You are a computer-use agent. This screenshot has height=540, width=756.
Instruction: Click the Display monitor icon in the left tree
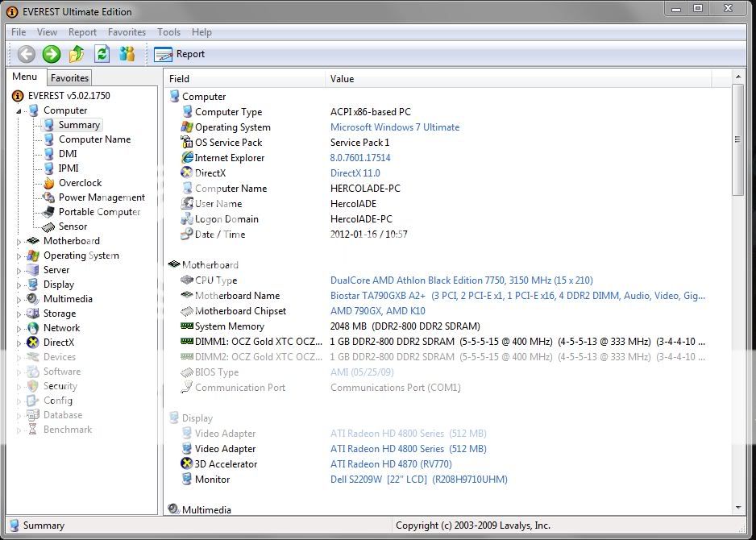[x=33, y=285]
